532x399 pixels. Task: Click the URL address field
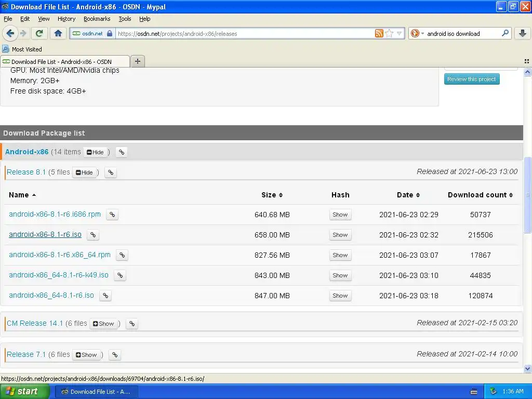click(x=244, y=34)
